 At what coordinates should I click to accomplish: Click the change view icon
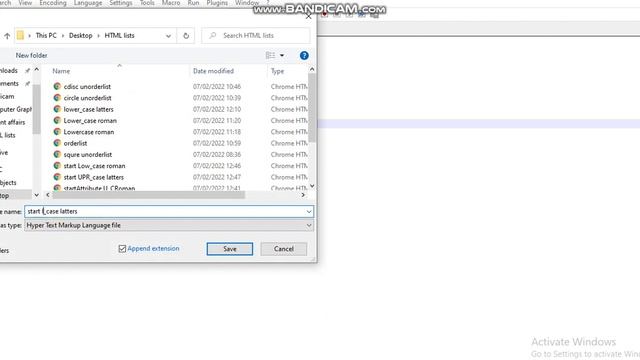(270, 56)
